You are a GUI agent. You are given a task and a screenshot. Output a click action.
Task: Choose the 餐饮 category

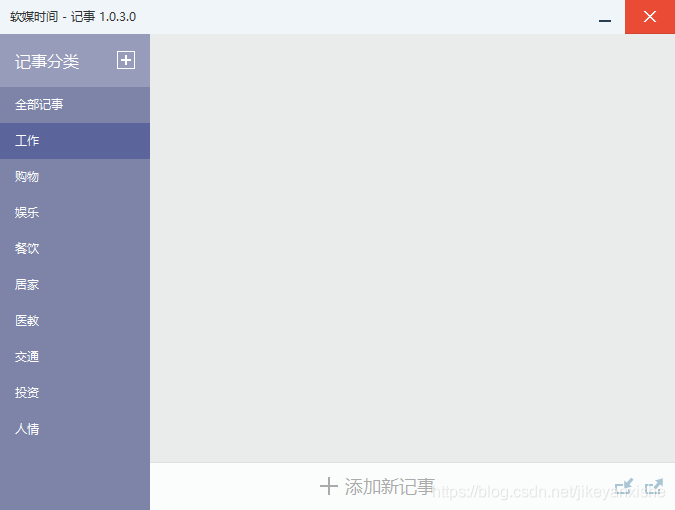(x=75, y=249)
